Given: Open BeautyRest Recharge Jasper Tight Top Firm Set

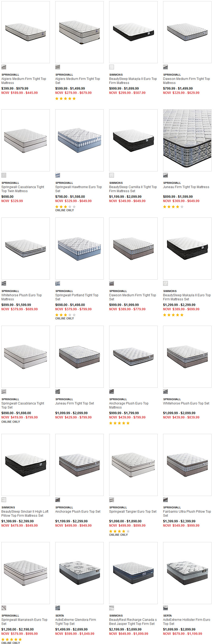Looking at the screenshot, I should (x=133, y=621).
